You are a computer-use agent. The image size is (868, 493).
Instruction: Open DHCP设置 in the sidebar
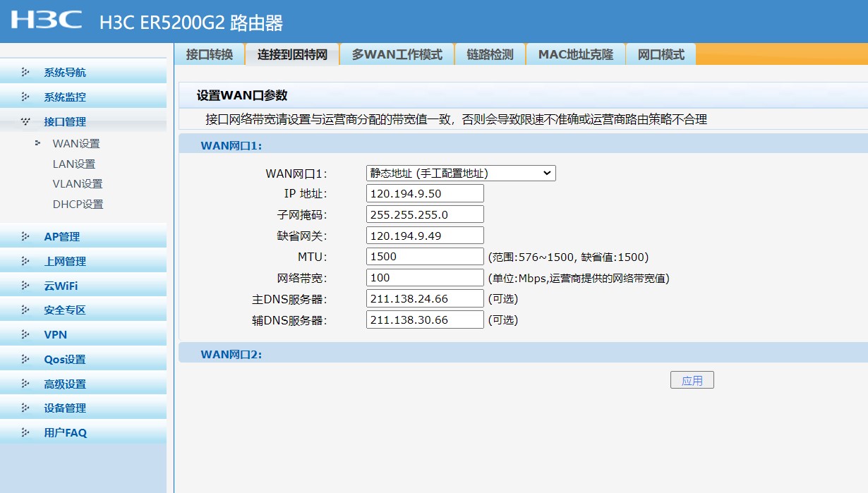tap(78, 205)
